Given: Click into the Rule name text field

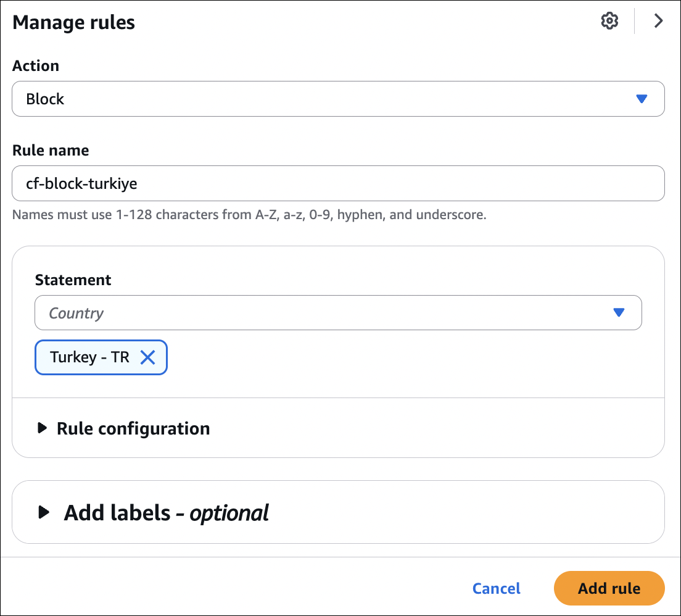Looking at the screenshot, I should (338, 183).
